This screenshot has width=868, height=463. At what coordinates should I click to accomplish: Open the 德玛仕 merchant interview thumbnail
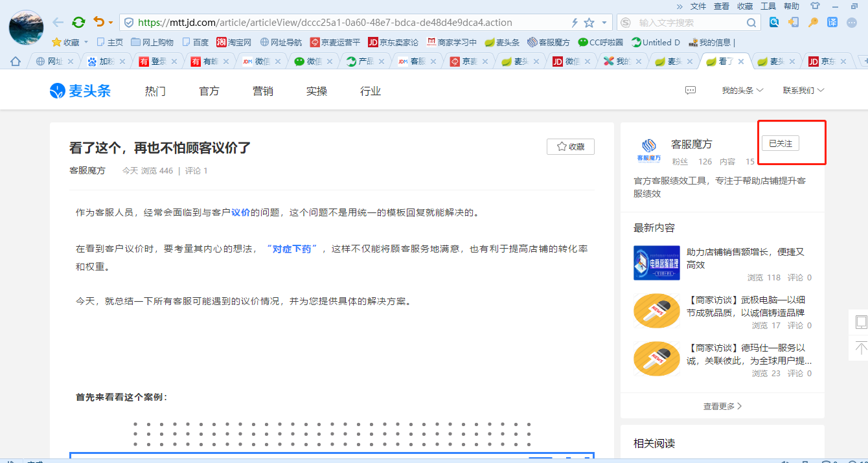pos(657,359)
